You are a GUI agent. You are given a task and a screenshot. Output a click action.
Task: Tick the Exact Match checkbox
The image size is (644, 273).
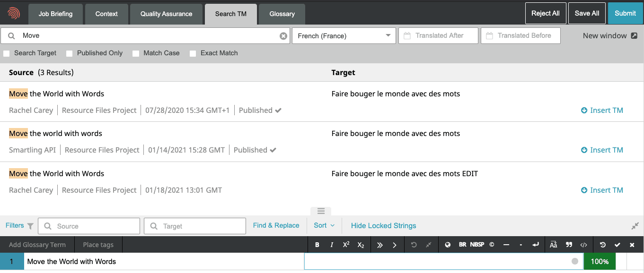pyautogui.click(x=193, y=53)
